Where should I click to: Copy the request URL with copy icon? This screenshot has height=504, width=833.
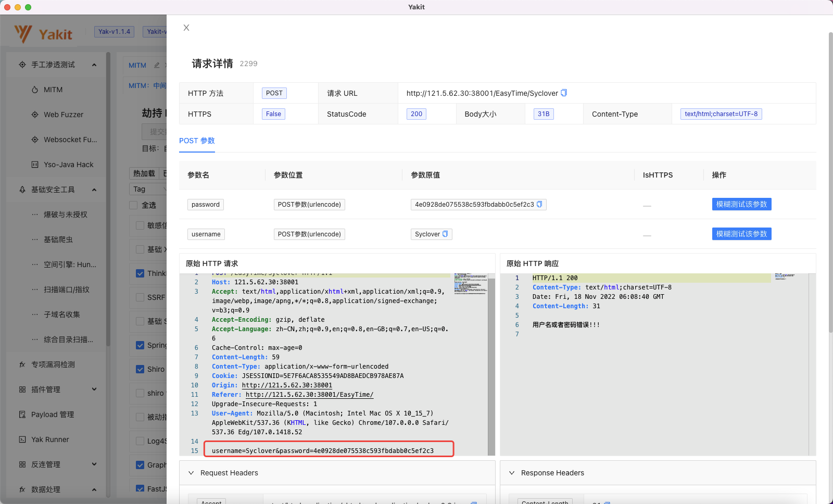tap(563, 93)
